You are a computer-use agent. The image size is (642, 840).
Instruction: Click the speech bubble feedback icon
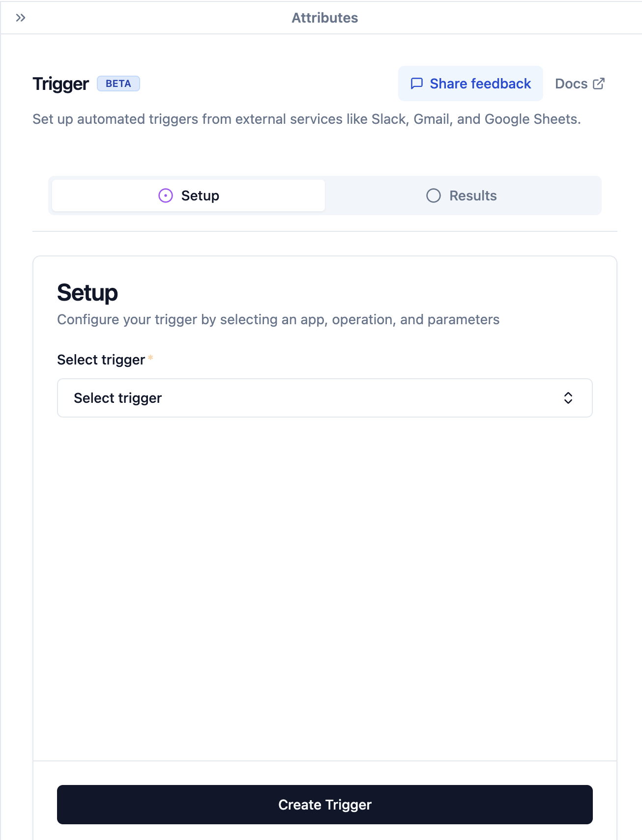(x=416, y=84)
